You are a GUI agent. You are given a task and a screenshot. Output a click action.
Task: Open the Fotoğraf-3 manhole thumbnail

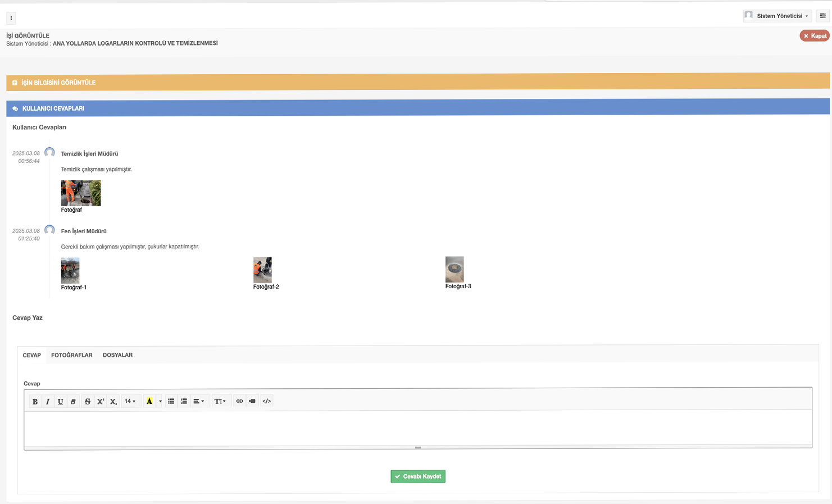454,270
